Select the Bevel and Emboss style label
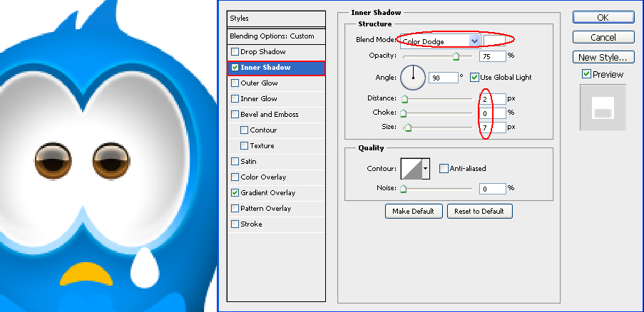Image resolution: width=644 pixels, height=312 pixels. (x=270, y=115)
